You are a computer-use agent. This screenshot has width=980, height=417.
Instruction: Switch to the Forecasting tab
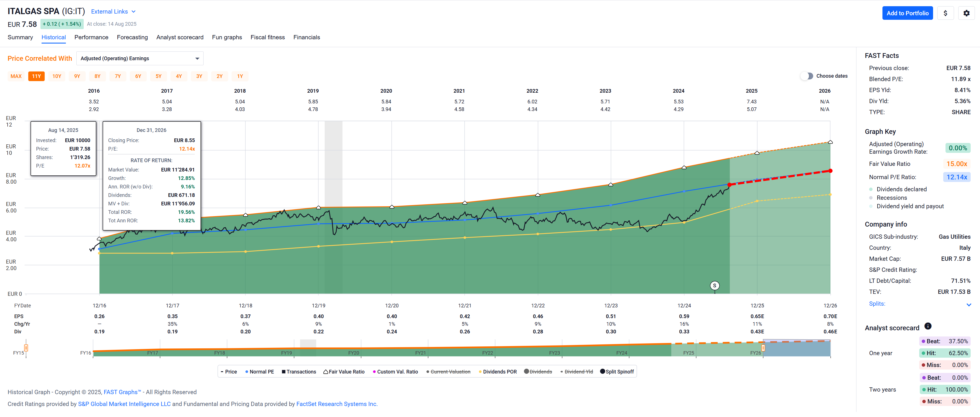coord(132,37)
